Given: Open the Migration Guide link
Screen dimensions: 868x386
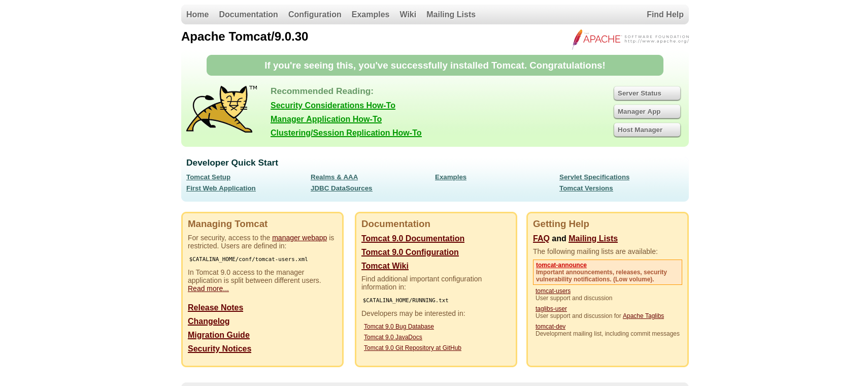Looking at the screenshot, I should pyautogui.click(x=219, y=335).
